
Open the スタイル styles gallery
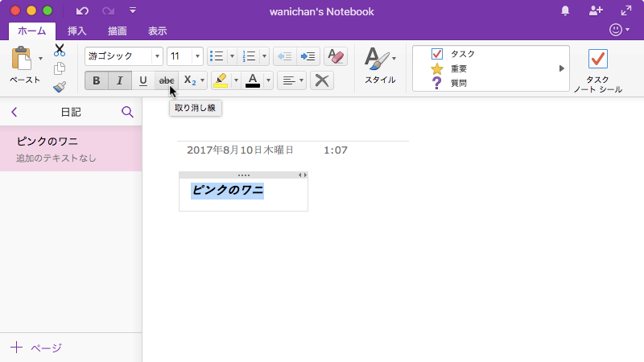point(380,66)
